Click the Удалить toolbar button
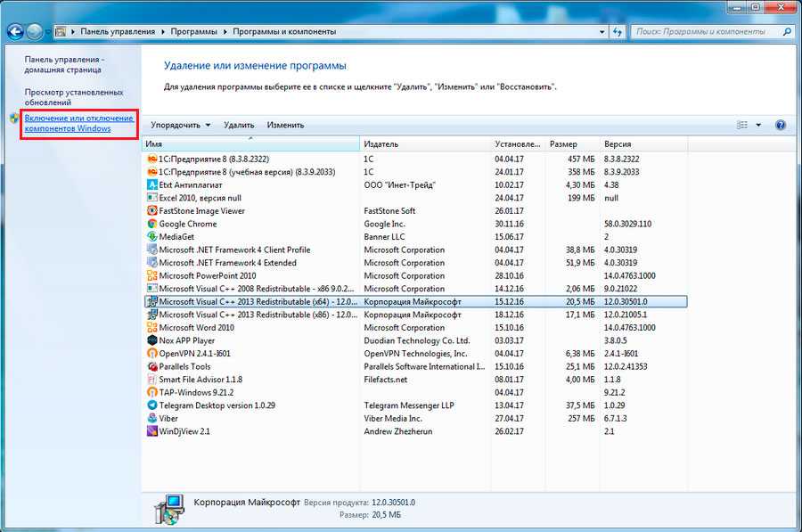The height and width of the screenshot is (532, 802). coord(239,126)
